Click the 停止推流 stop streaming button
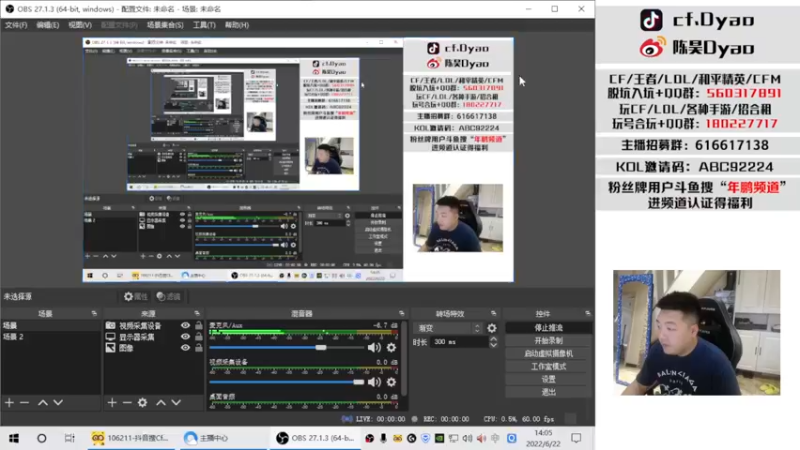The height and width of the screenshot is (450, 800). [548, 328]
